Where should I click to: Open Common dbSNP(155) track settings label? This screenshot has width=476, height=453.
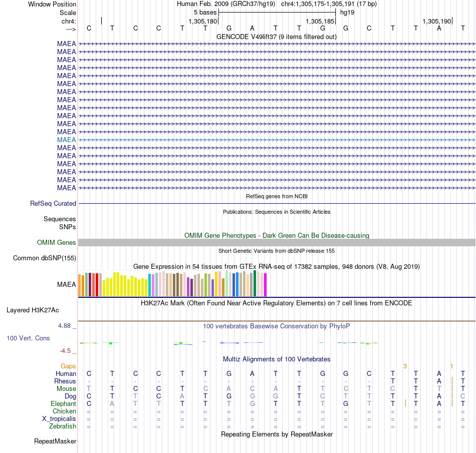pyautogui.click(x=45, y=258)
